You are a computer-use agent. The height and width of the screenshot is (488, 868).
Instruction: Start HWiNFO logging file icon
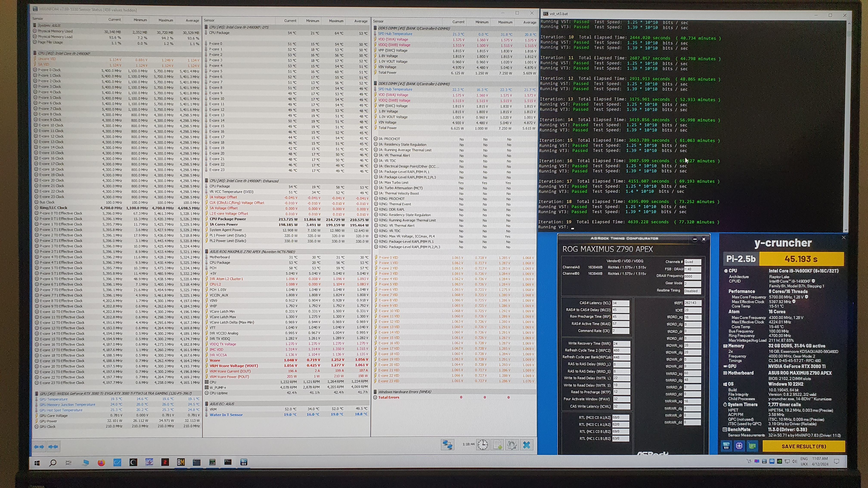pyautogui.click(x=498, y=445)
